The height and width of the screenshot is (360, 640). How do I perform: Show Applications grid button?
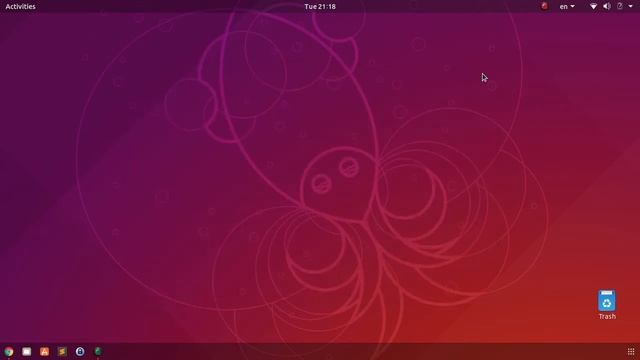point(631,352)
